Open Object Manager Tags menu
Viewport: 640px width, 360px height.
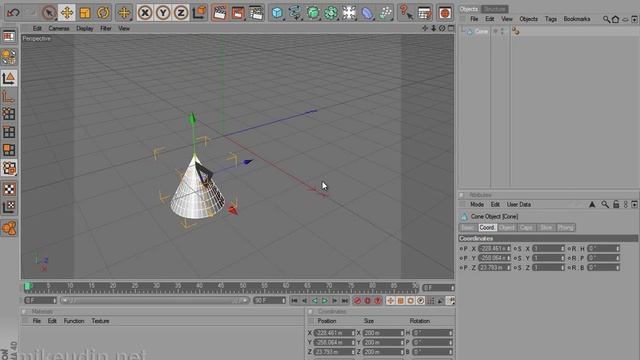[x=551, y=19]
